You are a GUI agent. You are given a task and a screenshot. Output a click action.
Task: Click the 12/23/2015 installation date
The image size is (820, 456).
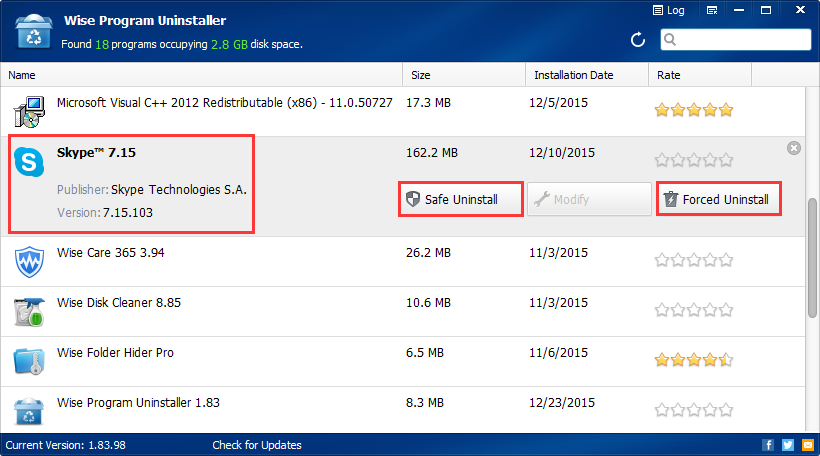(562, 403)
